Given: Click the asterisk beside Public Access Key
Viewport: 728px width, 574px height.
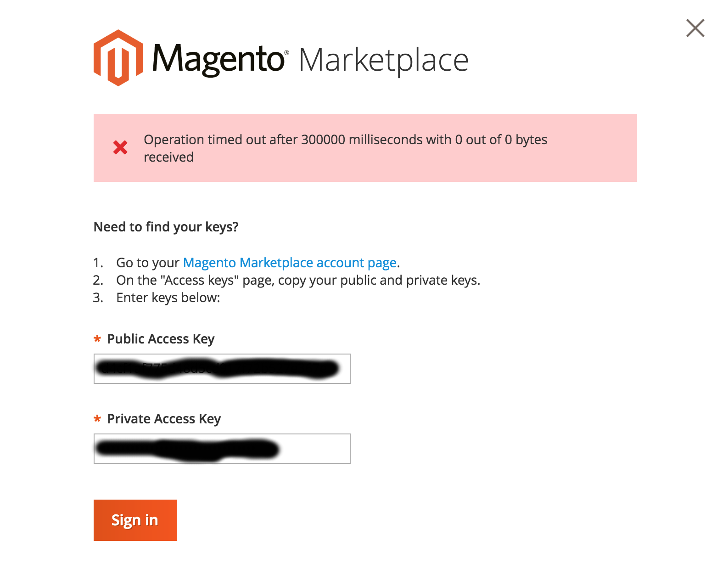Looking at the screenshot, I should tap(97, 339).
